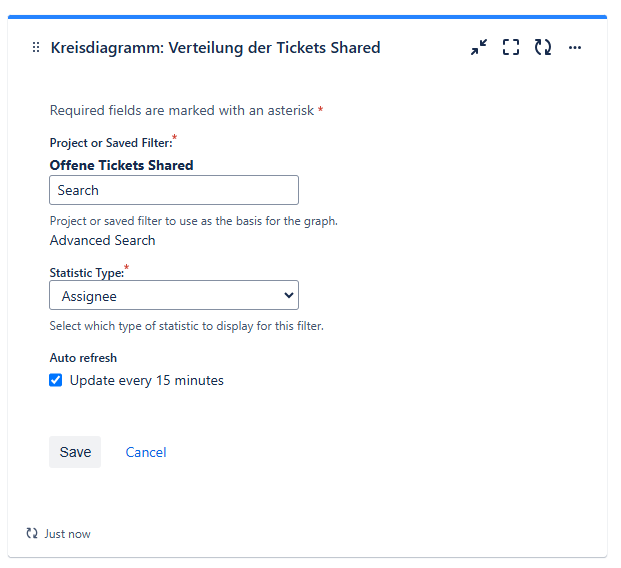Click the Offene Tickets Shared filter name
Image resolution: width=621 pixels, height=568 pixels.
coord(121,165)
